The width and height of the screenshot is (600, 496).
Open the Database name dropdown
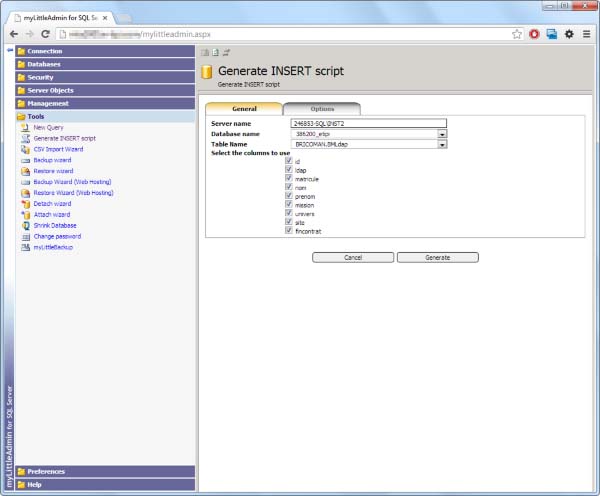pyautogui.click(x=442, y=134)
